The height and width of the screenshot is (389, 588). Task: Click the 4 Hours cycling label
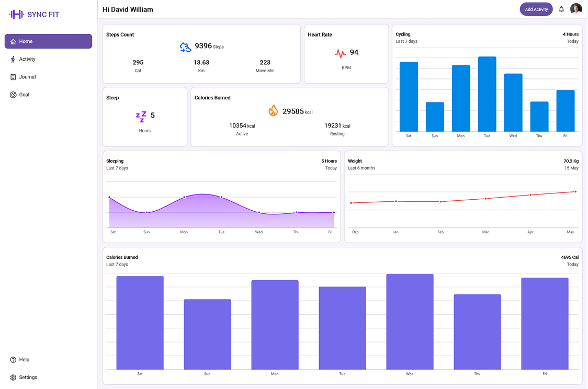(570, 34)
